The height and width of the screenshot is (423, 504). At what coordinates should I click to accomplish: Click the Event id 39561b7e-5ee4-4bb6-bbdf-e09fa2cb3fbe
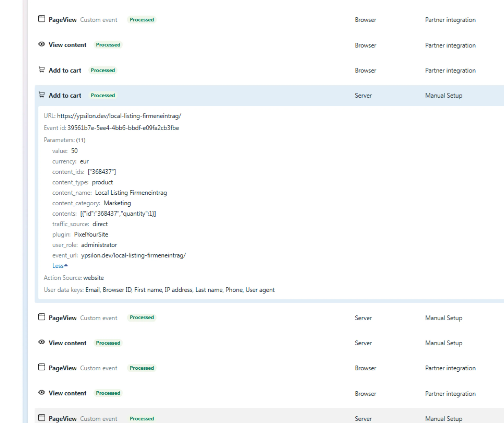pyautogui.click(x=123, y=128)
